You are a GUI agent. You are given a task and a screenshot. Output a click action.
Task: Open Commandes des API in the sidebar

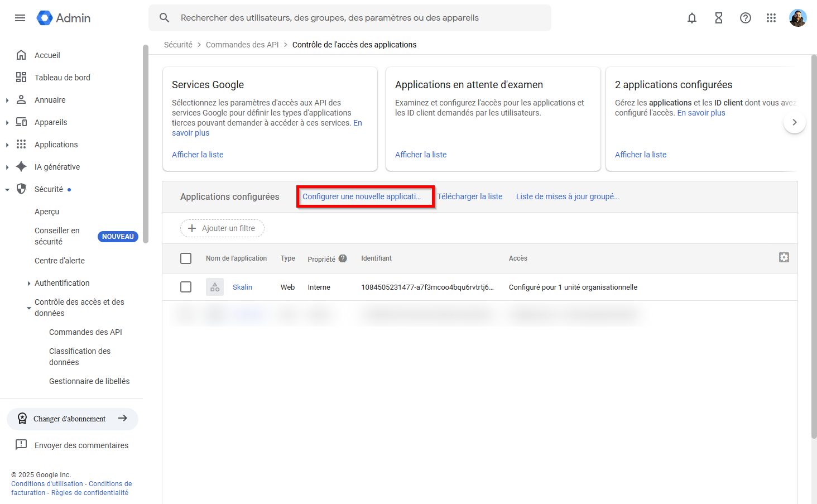(x=85, y=332)
